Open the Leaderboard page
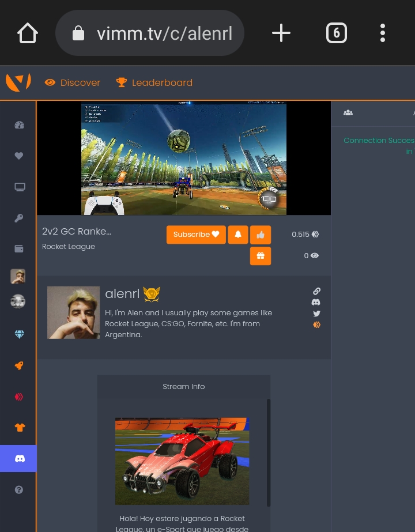 point(154,82)
